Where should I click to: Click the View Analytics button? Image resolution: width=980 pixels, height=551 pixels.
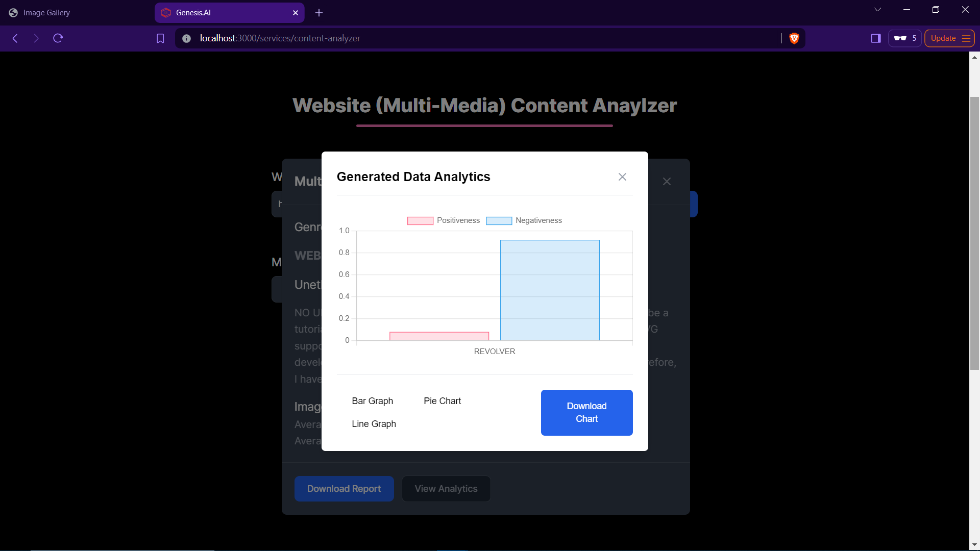point(446,488)
